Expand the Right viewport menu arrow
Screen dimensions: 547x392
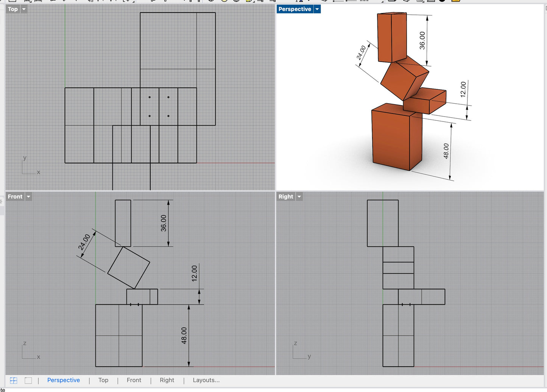(299, 196)
